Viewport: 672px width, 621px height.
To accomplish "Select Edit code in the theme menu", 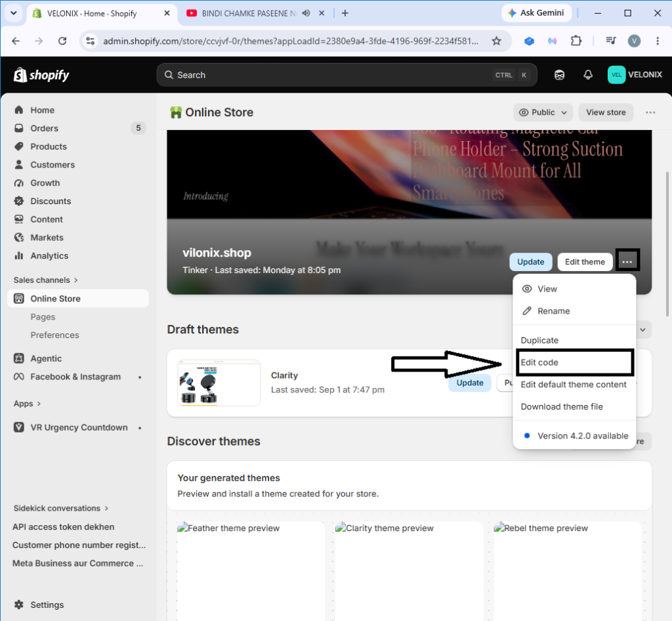I will coord(574,362).
